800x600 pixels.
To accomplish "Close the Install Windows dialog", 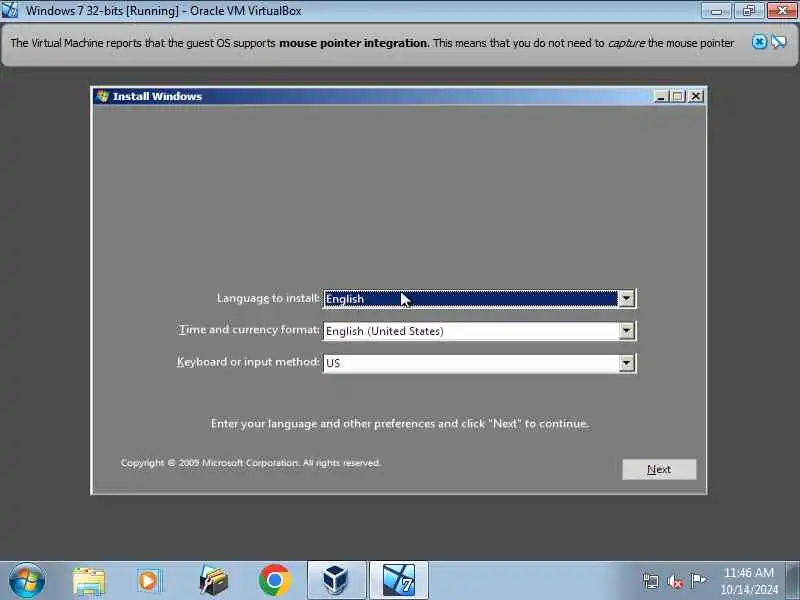I will pos(695,96).
